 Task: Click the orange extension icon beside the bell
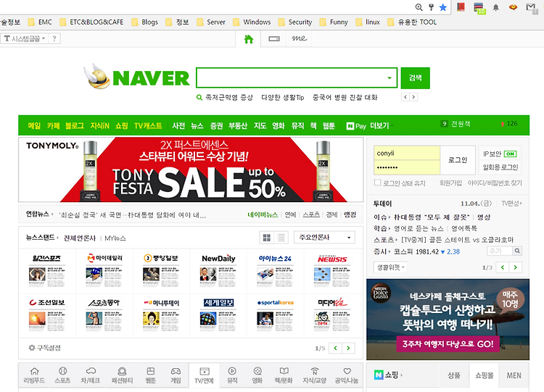[513, 7]
